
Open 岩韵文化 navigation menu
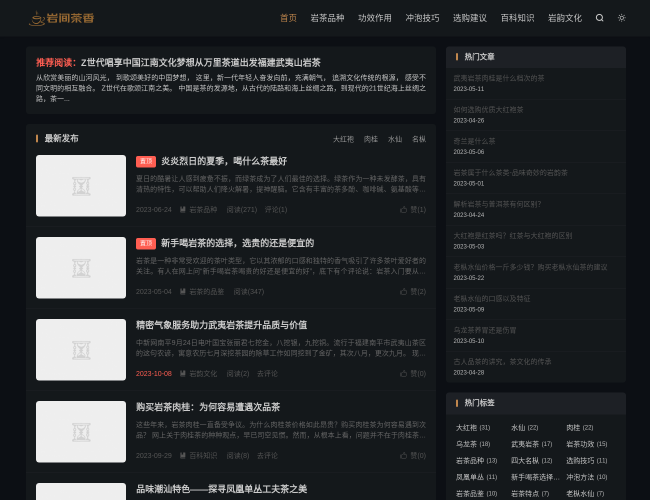[x=565, y=18]
